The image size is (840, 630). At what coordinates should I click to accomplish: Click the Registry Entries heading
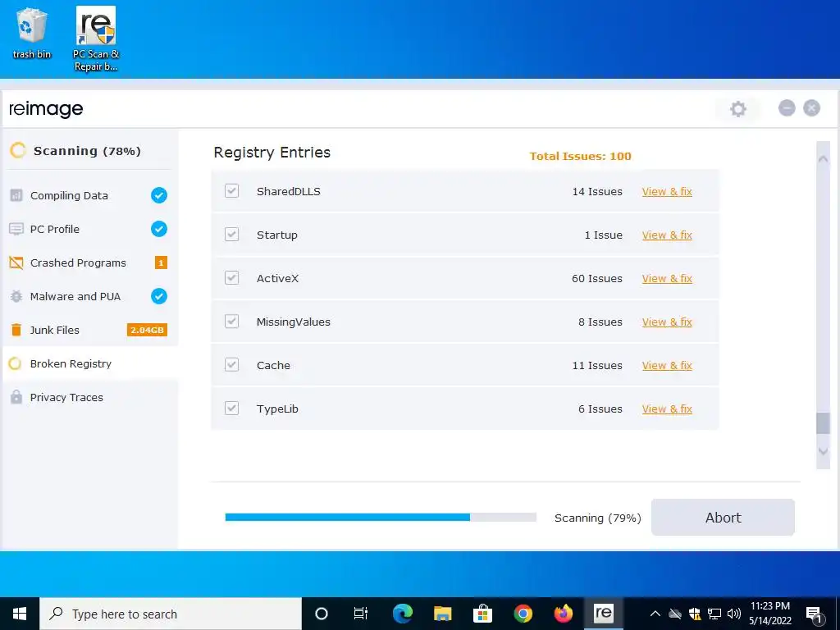(x=272, y=152)
